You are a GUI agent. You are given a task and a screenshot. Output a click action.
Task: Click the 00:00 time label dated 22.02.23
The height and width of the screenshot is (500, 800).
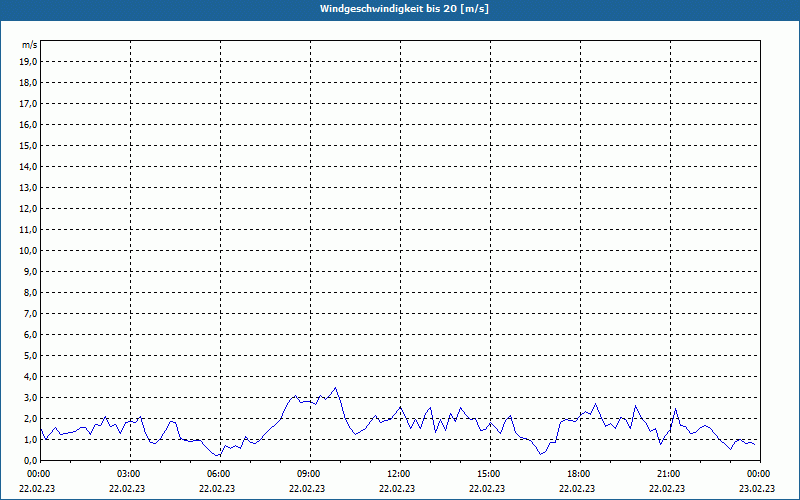pos(38,474)
